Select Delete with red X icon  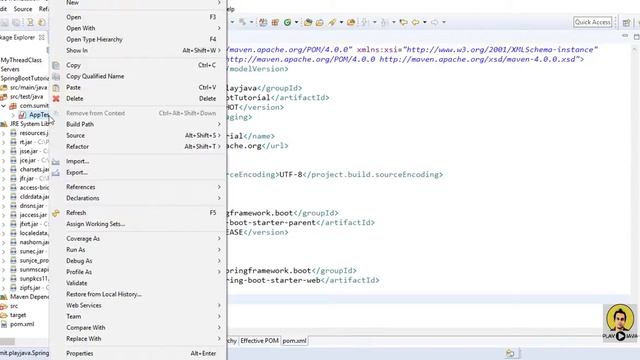click(138, 98)
